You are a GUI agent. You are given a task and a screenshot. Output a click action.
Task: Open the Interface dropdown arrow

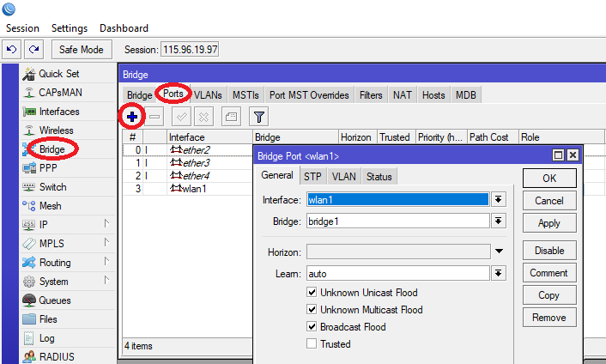click(499, 199)
